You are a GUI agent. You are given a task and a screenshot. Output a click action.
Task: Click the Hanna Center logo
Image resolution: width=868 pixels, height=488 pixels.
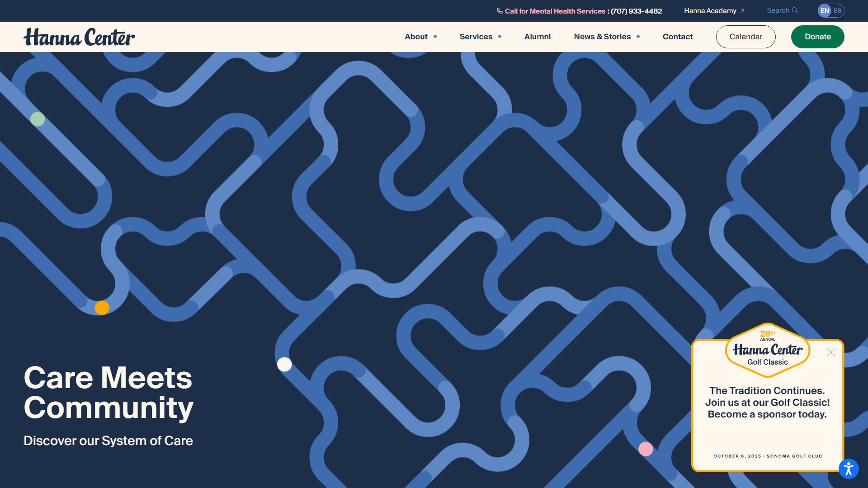coord(79,37)
